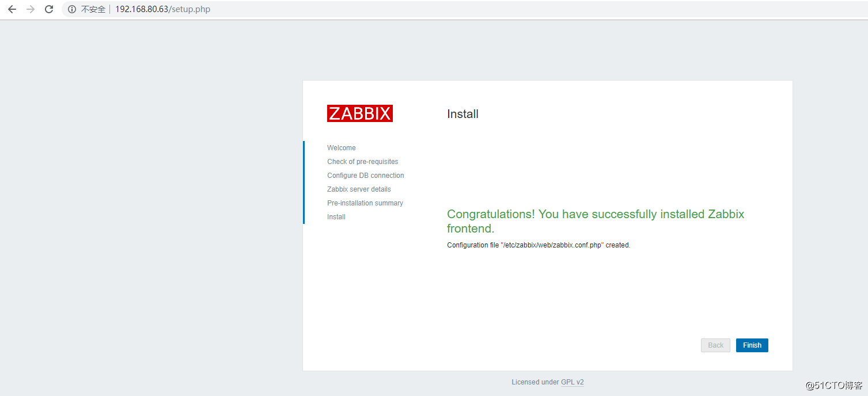Click the Finish button
Screen dimensions: 868x396
[x=752, y=345]
